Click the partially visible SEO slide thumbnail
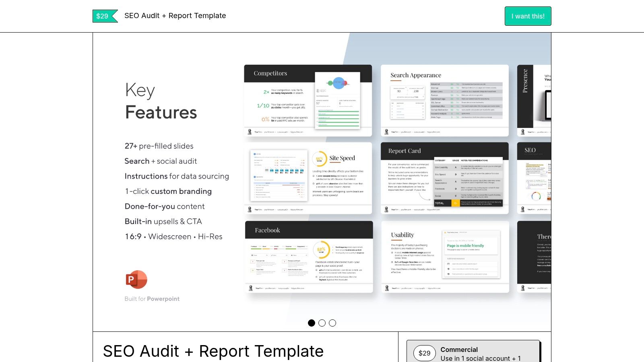644x362 pixels. (535, 177)
